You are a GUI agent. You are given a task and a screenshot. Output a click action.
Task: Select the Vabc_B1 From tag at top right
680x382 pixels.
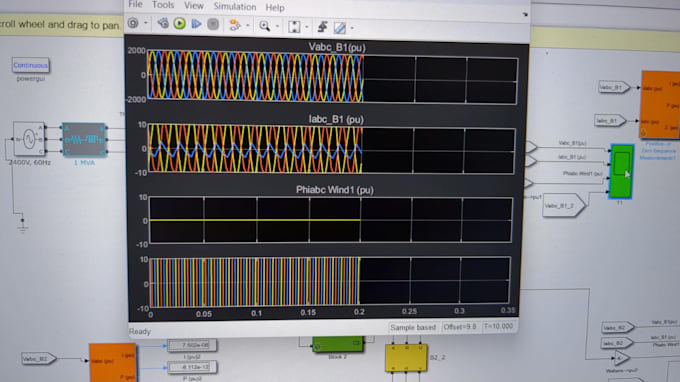tap(614, 87)
